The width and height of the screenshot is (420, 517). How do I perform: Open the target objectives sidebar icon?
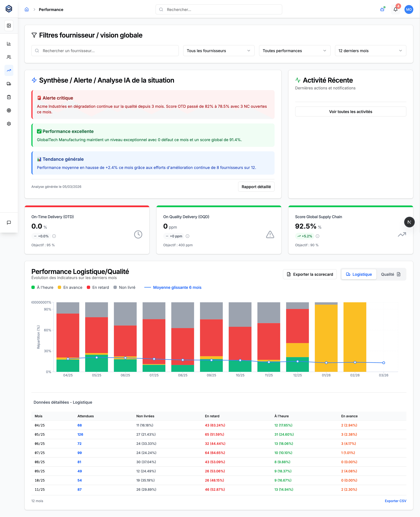[x=9, y=110]
